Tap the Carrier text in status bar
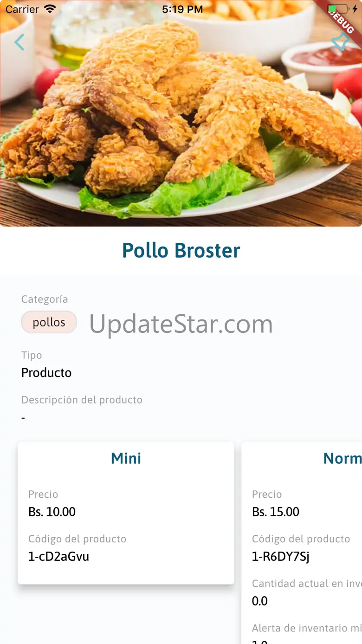The height and width of the screenshot is (644, 362). (22, 9)
